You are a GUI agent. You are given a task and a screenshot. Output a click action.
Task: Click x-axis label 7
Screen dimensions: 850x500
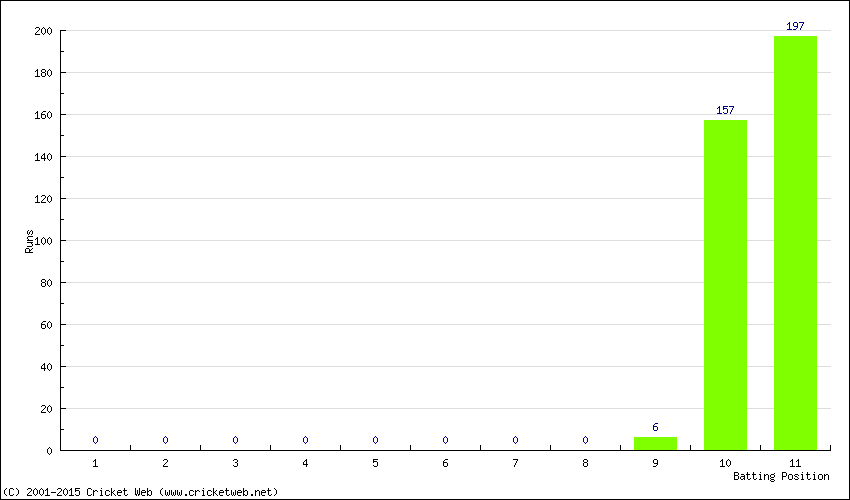515,463
